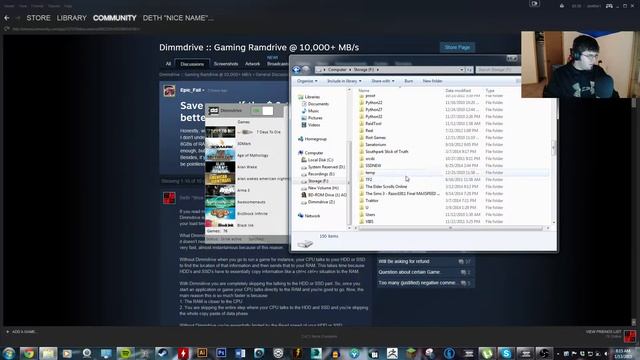Open the Steam LIBRARY tab

coord(72,18)
